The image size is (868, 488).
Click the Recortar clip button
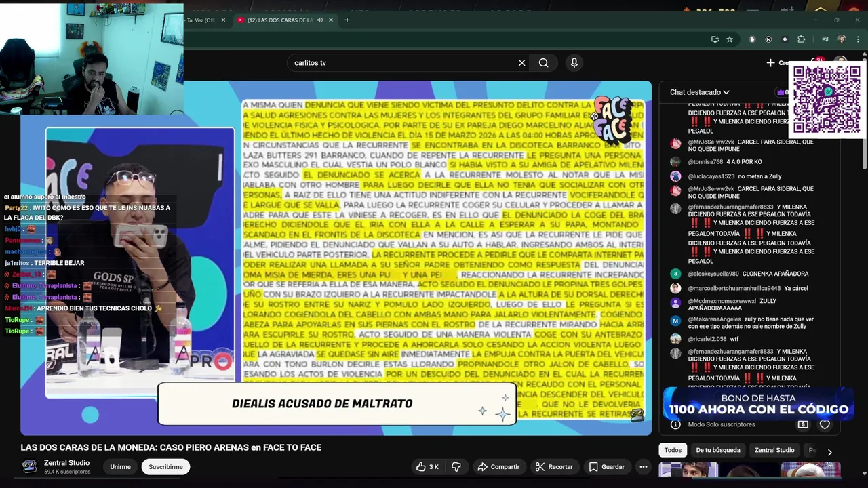[554, 467]
